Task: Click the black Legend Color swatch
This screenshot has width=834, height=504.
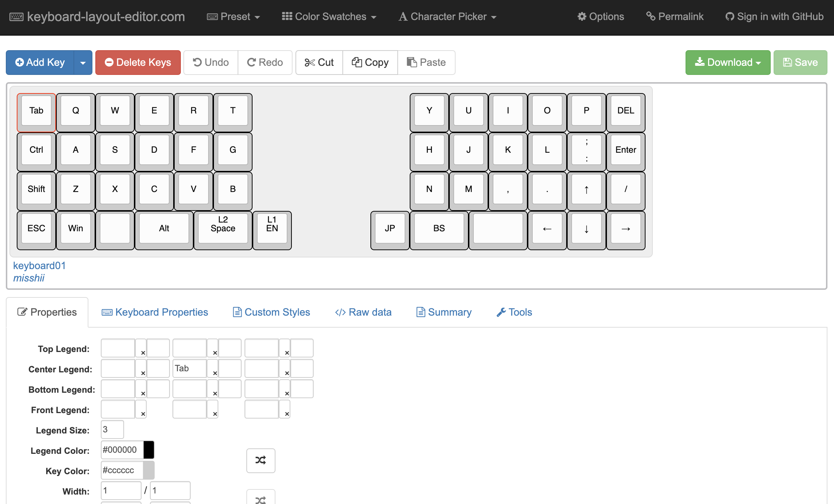Action: click(x=149, y=450)
